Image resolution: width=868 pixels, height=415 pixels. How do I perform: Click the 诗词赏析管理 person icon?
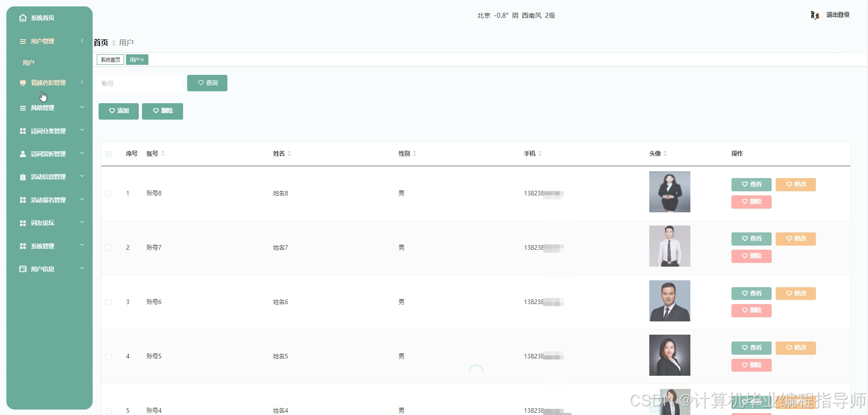pos(23,154)
